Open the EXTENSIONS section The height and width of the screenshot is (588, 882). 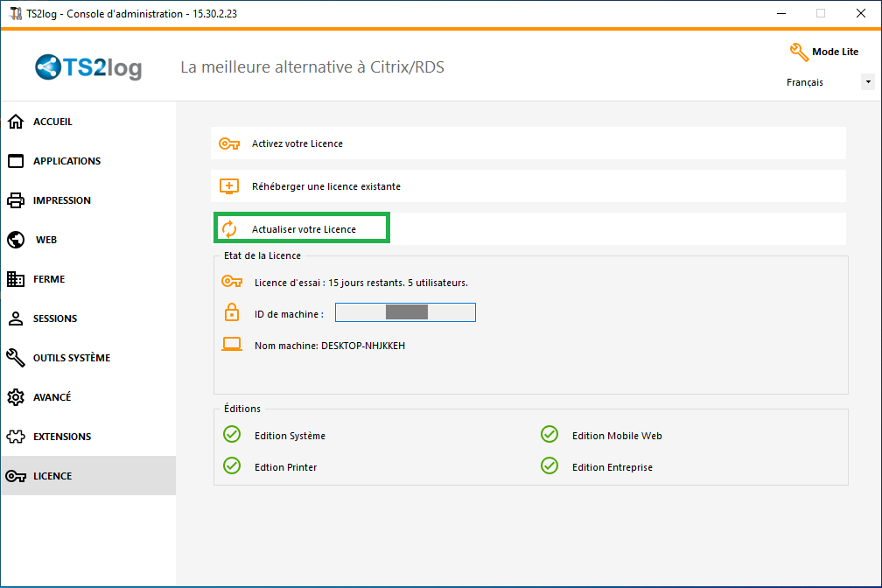click(88, 437)
